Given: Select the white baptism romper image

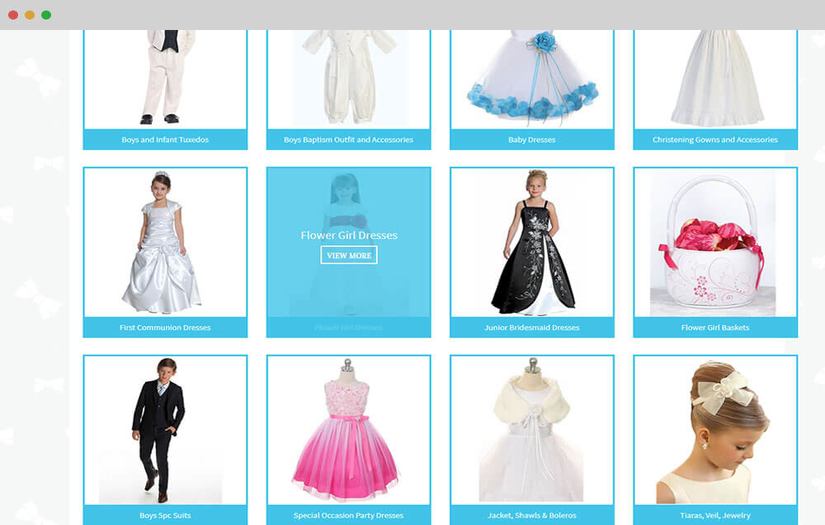Looking at the screenshot, I should click(x=348, y=79).
